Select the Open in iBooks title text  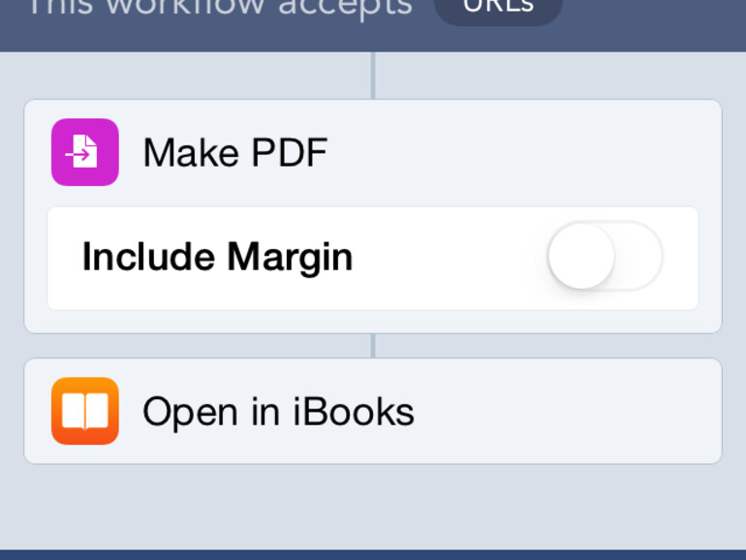point(278,412)
